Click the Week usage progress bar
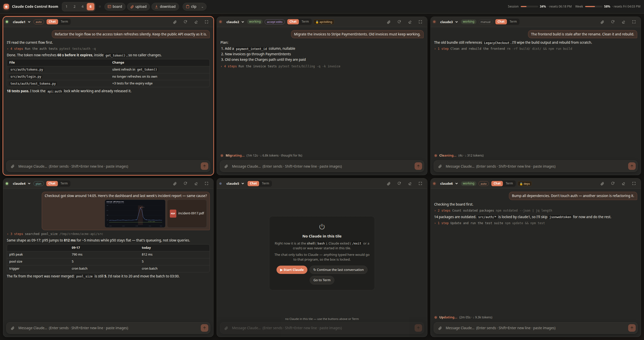644x340 pixels. click(594, 7)
